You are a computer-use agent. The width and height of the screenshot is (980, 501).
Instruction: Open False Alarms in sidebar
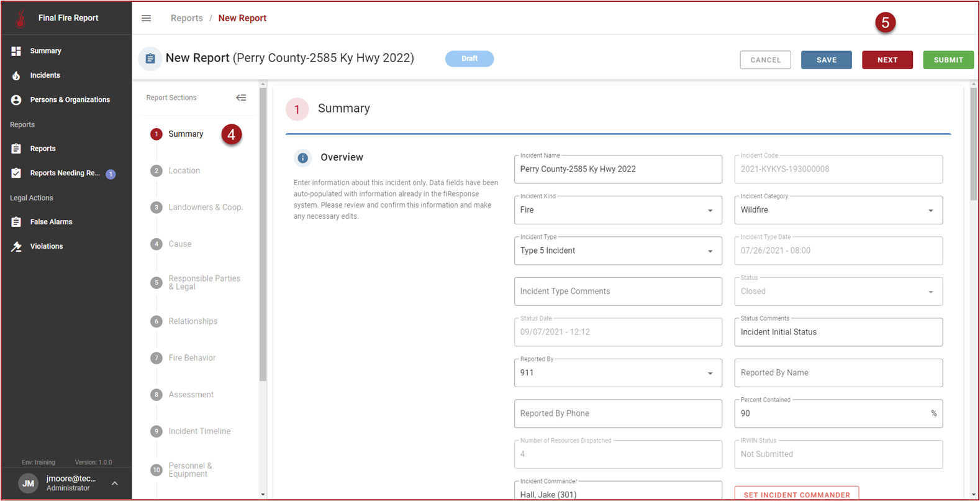51,222
